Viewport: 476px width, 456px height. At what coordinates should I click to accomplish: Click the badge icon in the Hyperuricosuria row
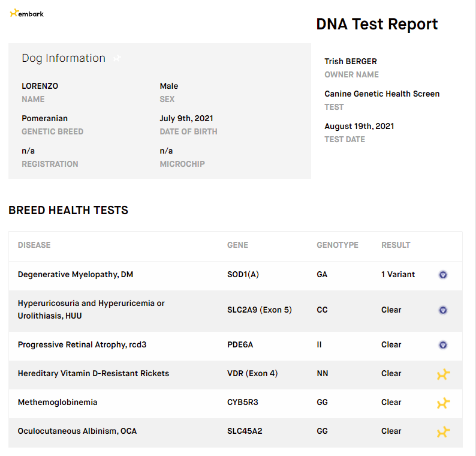(x=443, y=310)
